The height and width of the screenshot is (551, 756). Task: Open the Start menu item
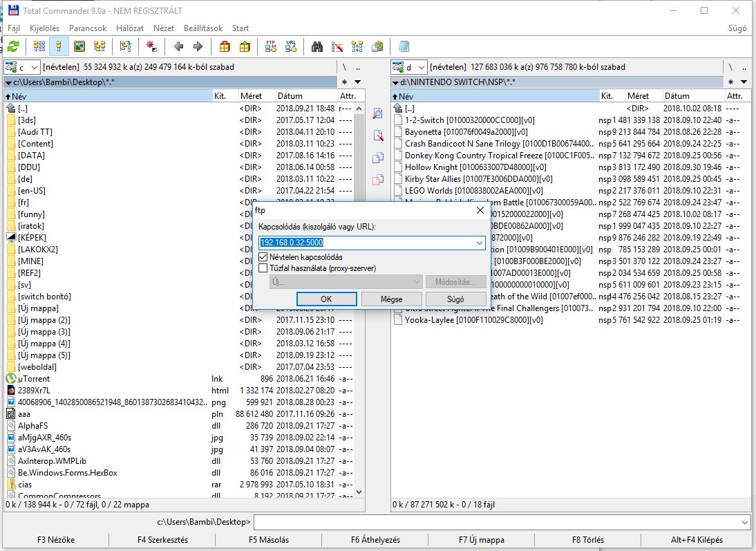click(x=240, y=28)
